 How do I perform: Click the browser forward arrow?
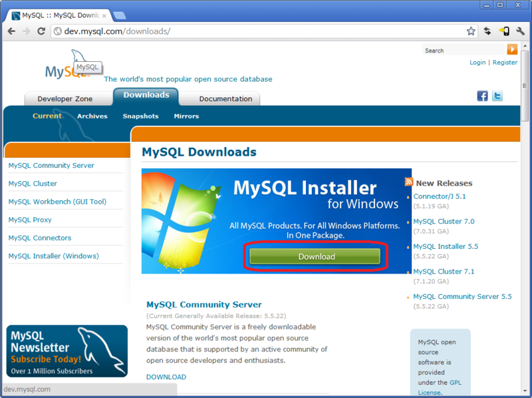pos(26,31)
